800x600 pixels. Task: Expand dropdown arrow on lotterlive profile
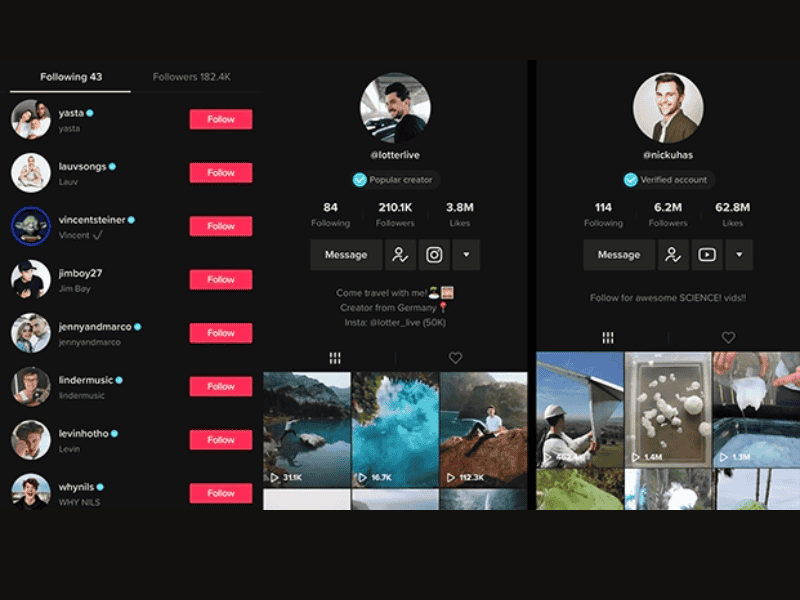click(466, 255)
